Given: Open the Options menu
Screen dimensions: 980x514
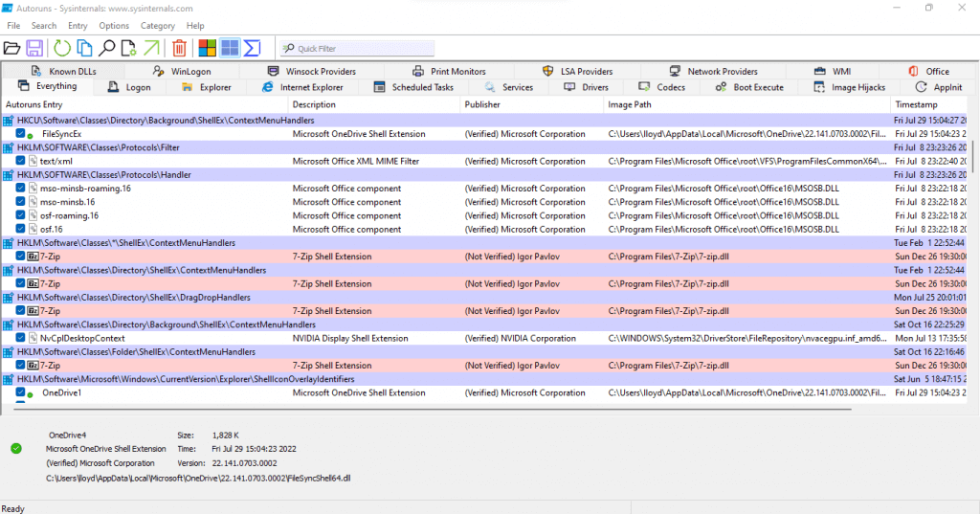Looking at the screenshot, I should 114,26.
